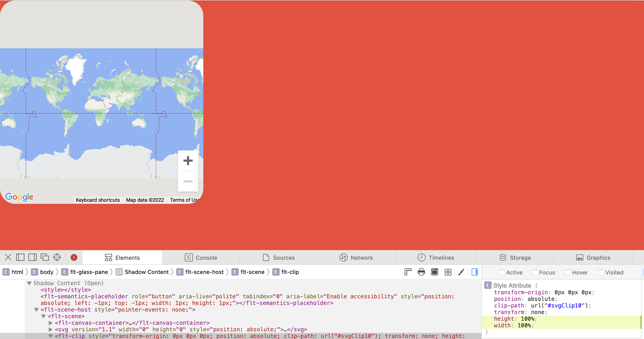The image size is (644, 339).
Task: Hide the details sidebar with the blue icon
Action: point(474,272)
